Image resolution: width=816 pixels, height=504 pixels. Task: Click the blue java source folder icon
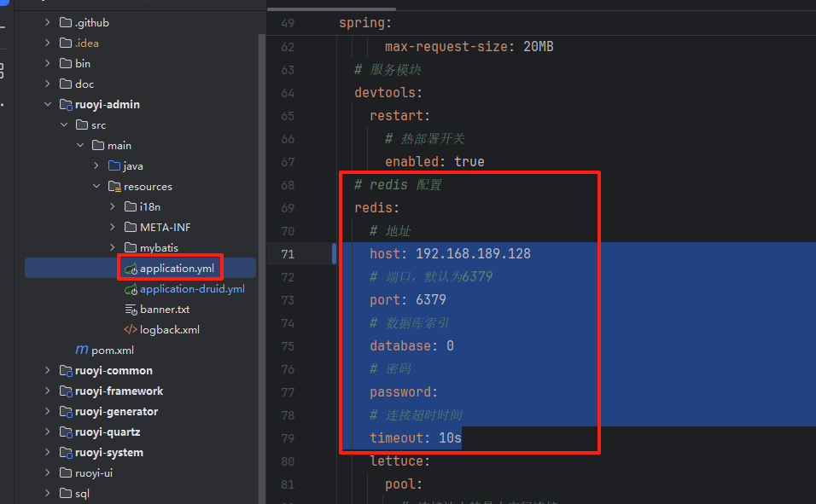114,165
